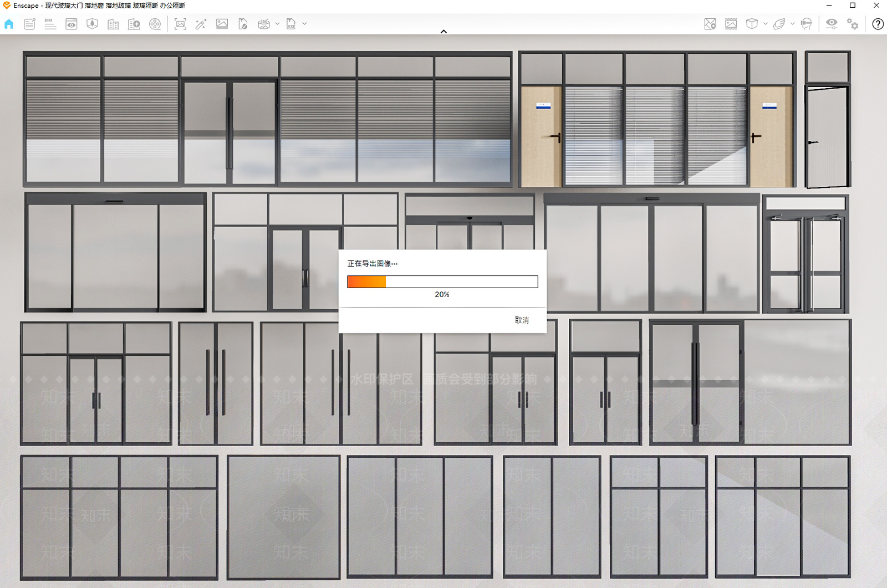The image size is (887, 588).
Task: Click the screenshot capture icon
Action: tap(180, 24)
